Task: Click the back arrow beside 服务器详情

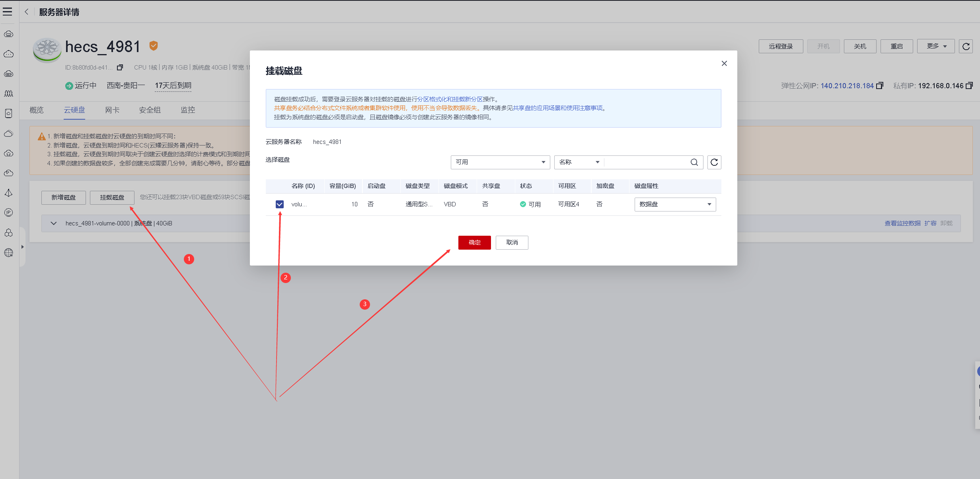Action: 27,12
